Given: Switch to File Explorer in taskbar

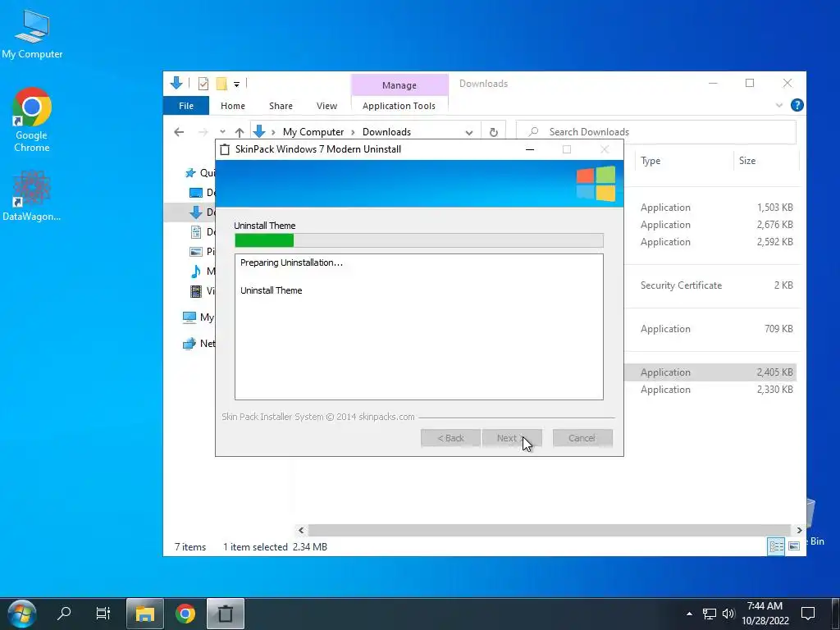Looking at the screenshot, I should (x=144, y=614).
